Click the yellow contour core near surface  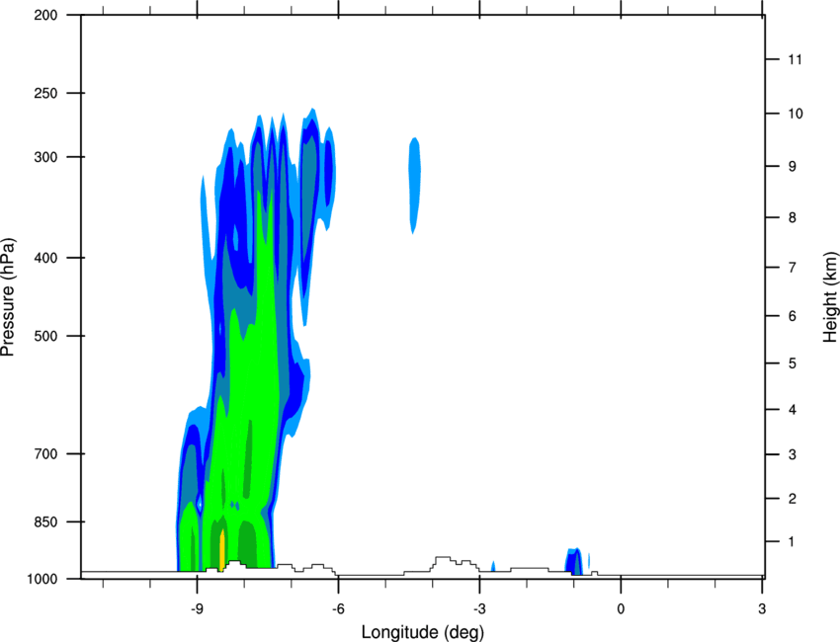tap(221, 550)
